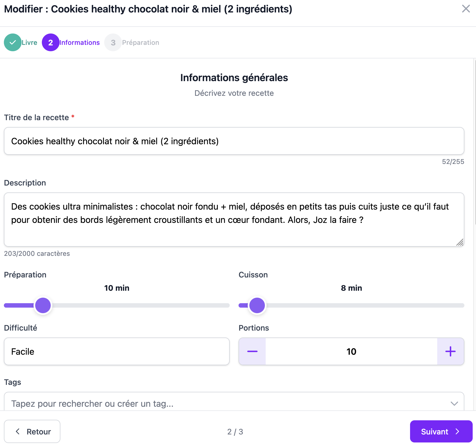The height and width of the screenshot is (448, 476).
Task: Click the step 3 Préparation circle
Action: [x=113, y=42]
